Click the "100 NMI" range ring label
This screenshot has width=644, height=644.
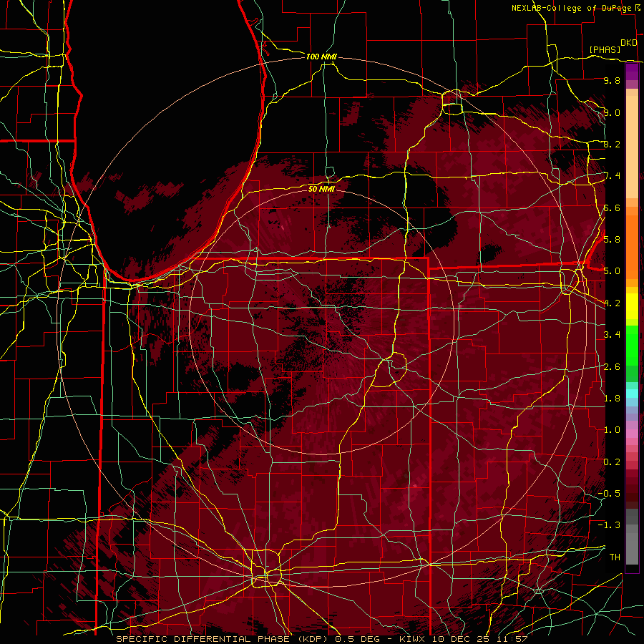[321, 57]
